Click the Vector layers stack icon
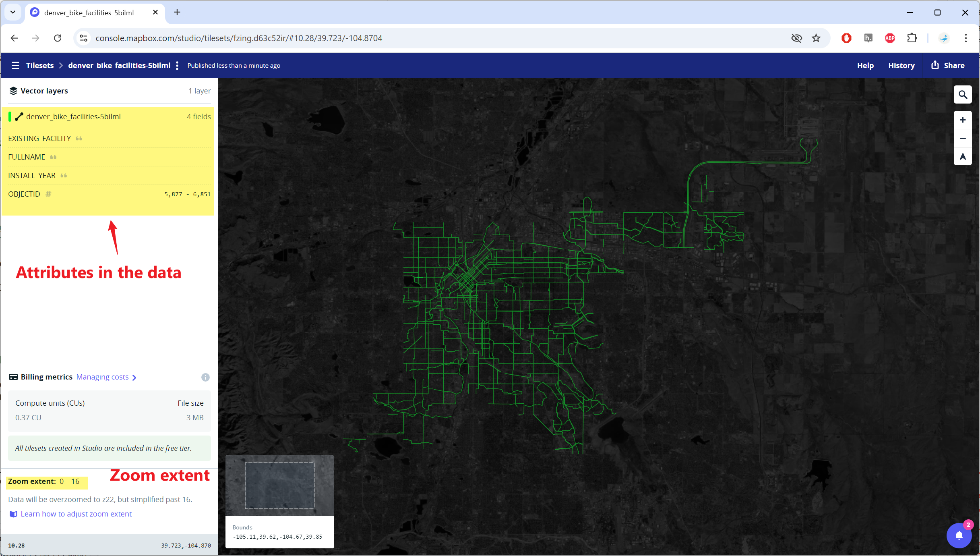 [13, 91]
